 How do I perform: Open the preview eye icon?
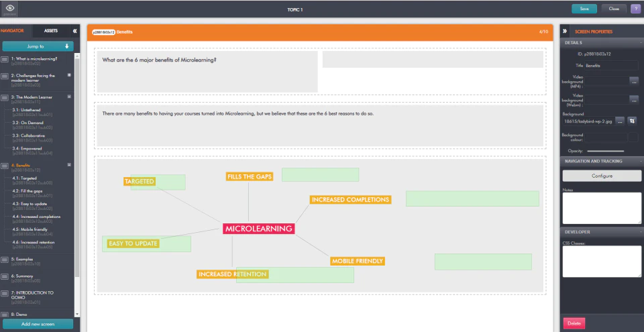pos(9,8)
